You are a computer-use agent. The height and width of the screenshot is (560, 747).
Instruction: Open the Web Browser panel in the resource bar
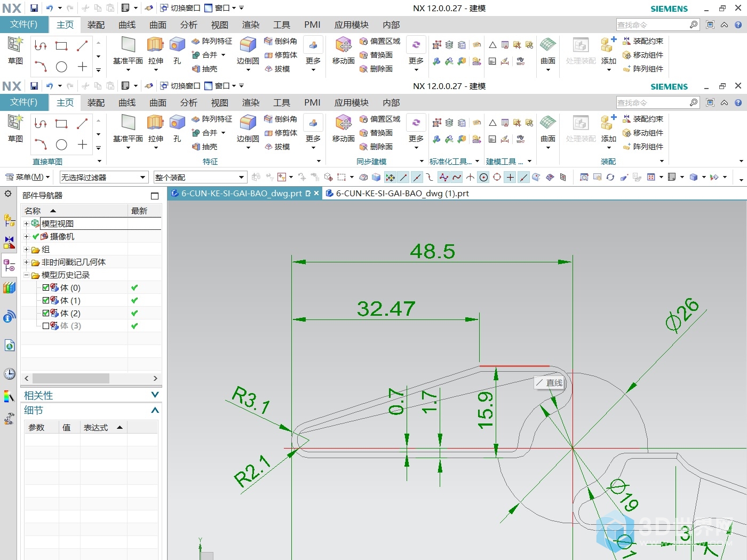[10, 346]
